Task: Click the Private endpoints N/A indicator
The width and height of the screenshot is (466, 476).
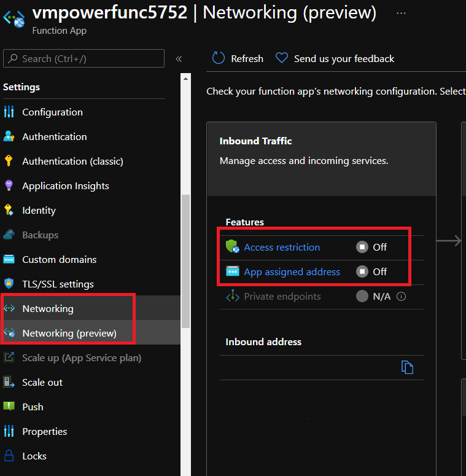Action: tap(362, 296)
